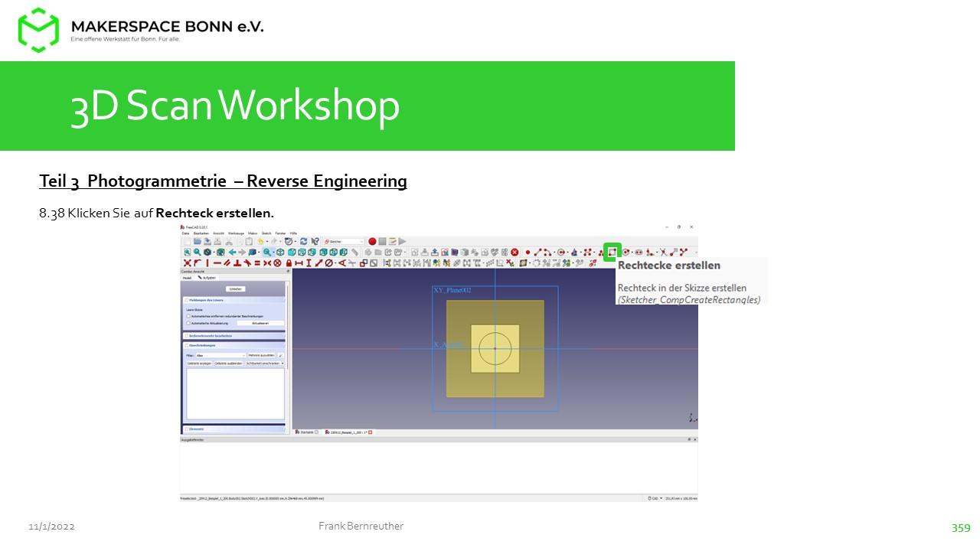Image resolution: width=980 pixels, height=551 pixels.
Task: Apply the horizontal distance constraint
Action: 299,263
